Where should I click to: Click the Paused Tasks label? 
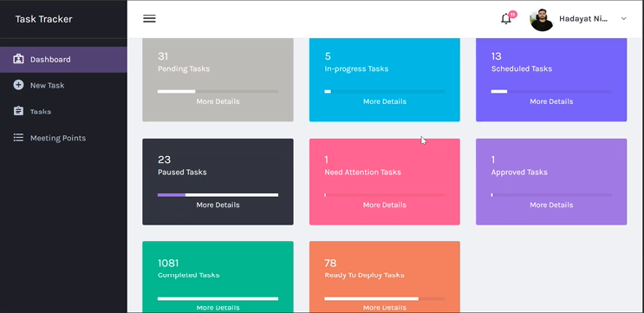click(x=182, y=173)
